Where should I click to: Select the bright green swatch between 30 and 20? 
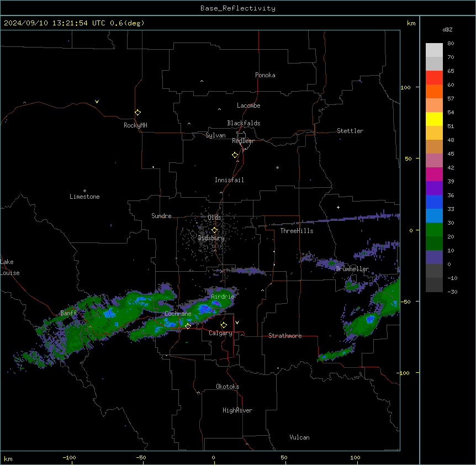[x=434, y=230]
